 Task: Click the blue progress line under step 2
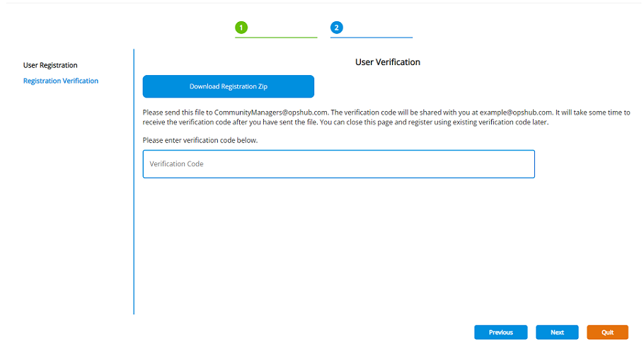(x=372, y=37)
